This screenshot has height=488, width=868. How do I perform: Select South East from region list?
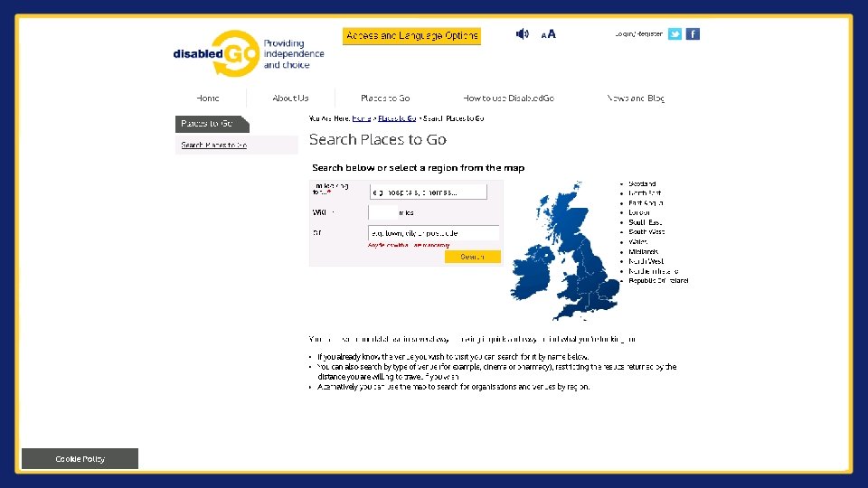click(x=646, y=222)
